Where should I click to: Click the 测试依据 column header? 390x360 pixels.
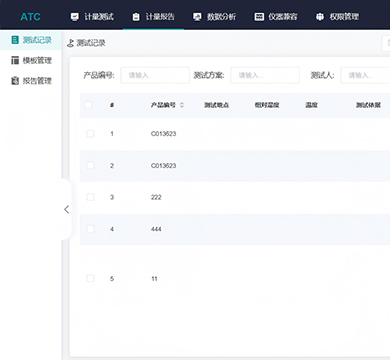click(368, 105)
